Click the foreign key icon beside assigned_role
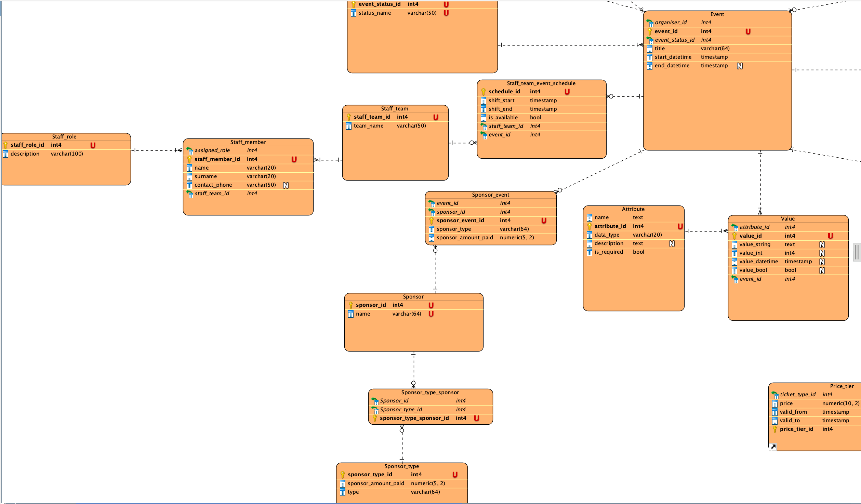 (x=189, y=150)
